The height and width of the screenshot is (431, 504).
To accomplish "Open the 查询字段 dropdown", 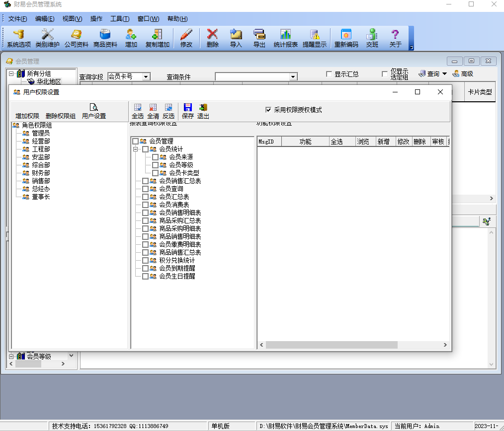I will (146, 77).
